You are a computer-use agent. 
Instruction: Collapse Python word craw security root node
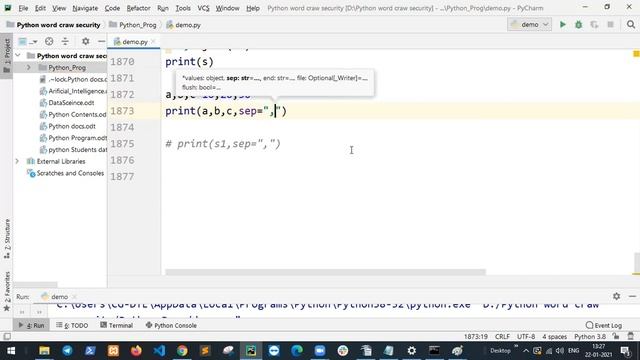pyautogui.click(x=18, y=56)
